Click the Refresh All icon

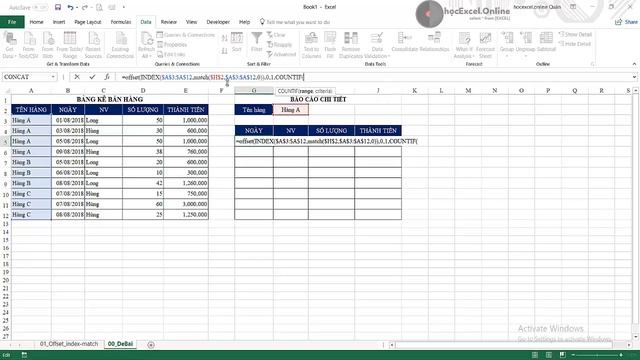tap(146, 45)
